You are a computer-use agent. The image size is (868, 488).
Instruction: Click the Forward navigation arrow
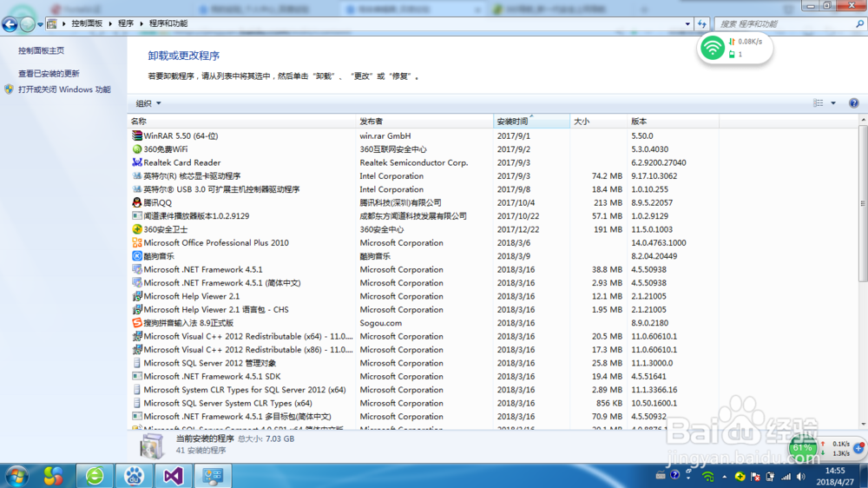27,23
